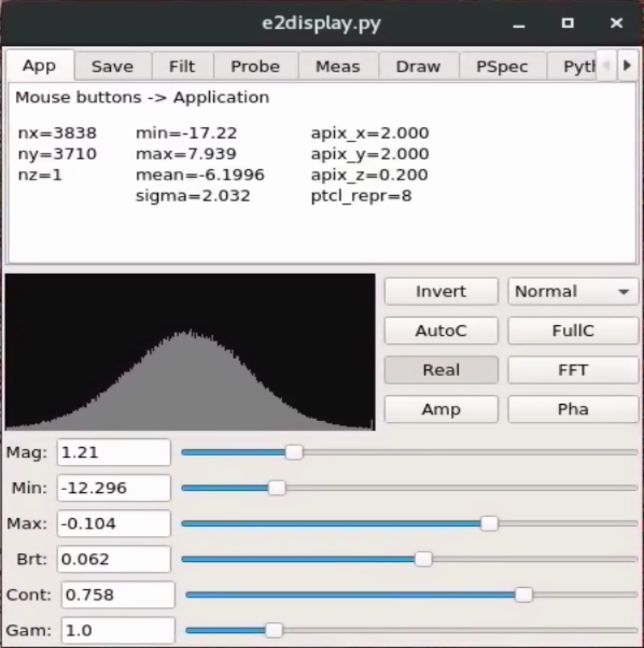The image size is (644, 648).
Task: Go to the Meas tab
Action: [337, 67]
